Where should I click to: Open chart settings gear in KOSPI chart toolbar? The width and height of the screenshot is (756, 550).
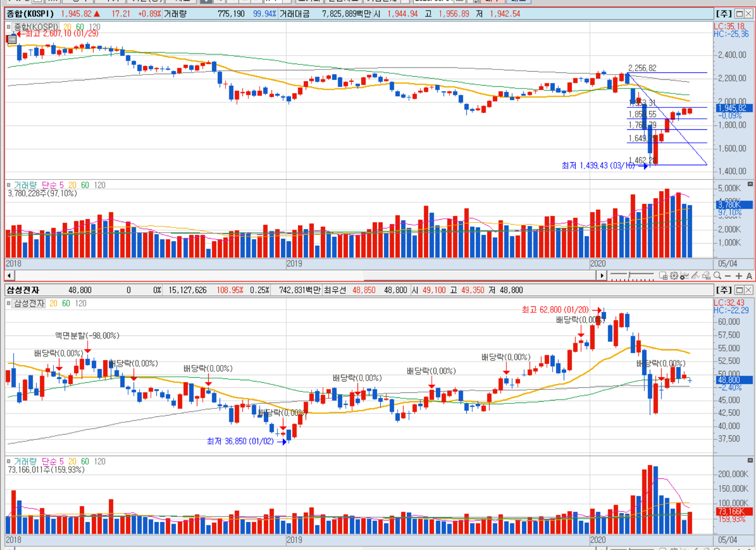674,276
